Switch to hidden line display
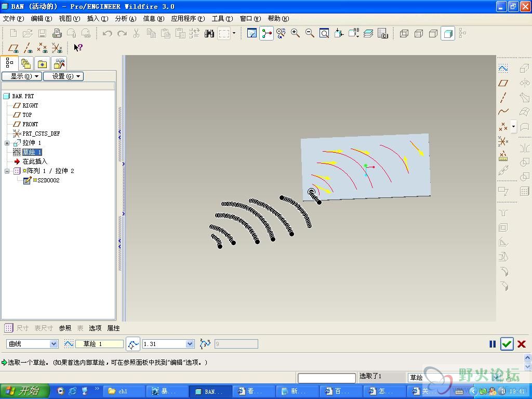The width and height of the screenshot is (532, 399). click(x=419, y=33)
